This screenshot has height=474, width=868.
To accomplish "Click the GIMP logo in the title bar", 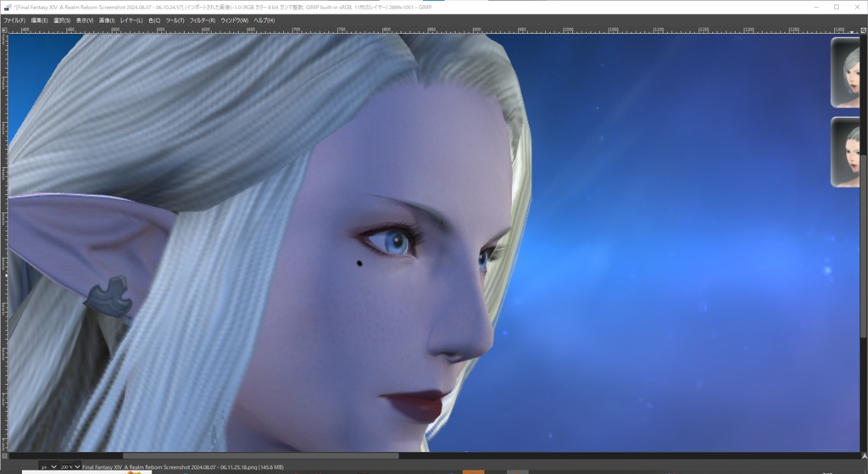I will coord(7,7).
